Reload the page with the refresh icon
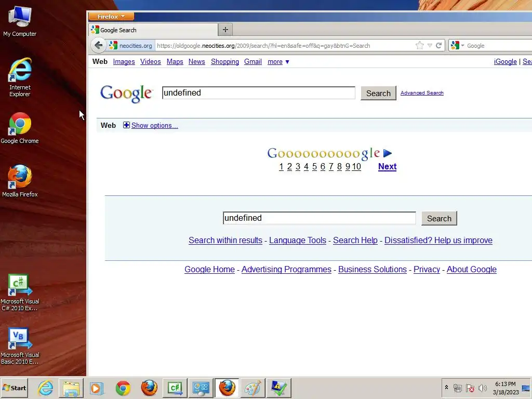532x399 pixels. click(x=438, y=46)
